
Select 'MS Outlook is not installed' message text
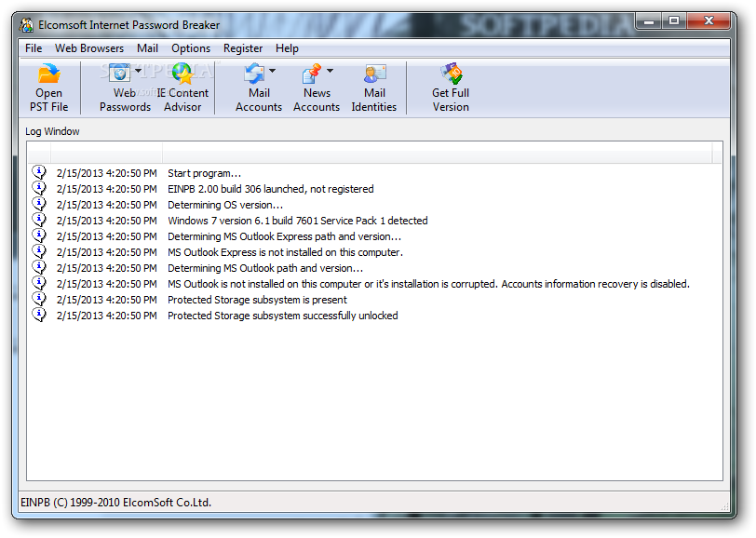(x=428, y=285)
